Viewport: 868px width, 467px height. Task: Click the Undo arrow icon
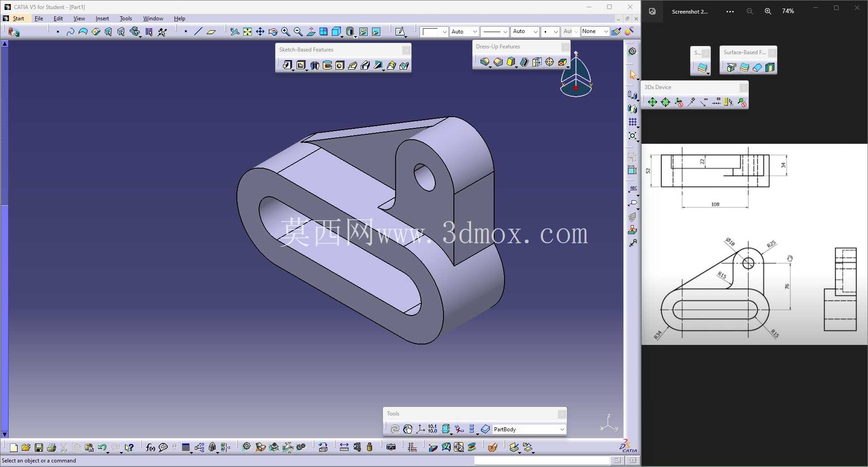pyautogui.click(x=102, y=448)
